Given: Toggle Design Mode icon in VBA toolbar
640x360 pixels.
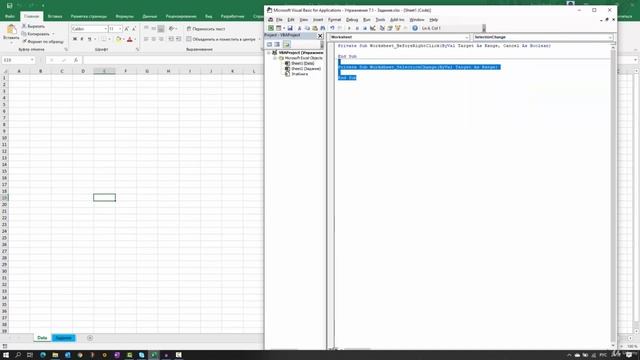Looking at the screenshot, I should (373, 28).
